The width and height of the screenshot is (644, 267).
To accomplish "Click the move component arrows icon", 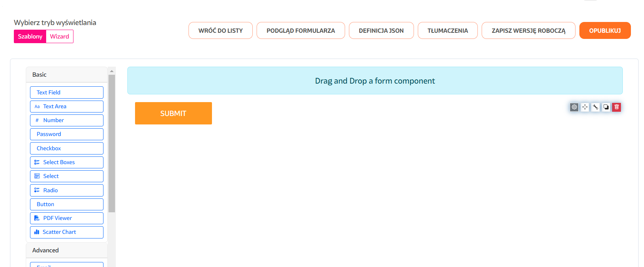I will [x=585, y=107].
